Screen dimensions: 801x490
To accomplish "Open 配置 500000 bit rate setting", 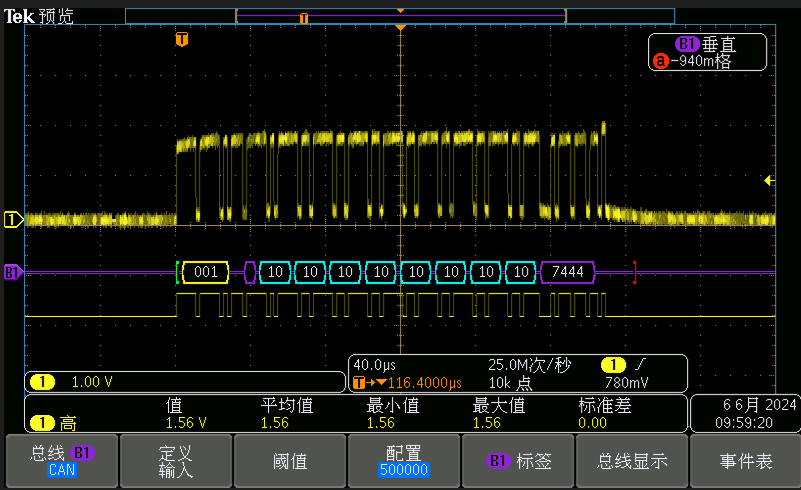I will coord(404,461).
